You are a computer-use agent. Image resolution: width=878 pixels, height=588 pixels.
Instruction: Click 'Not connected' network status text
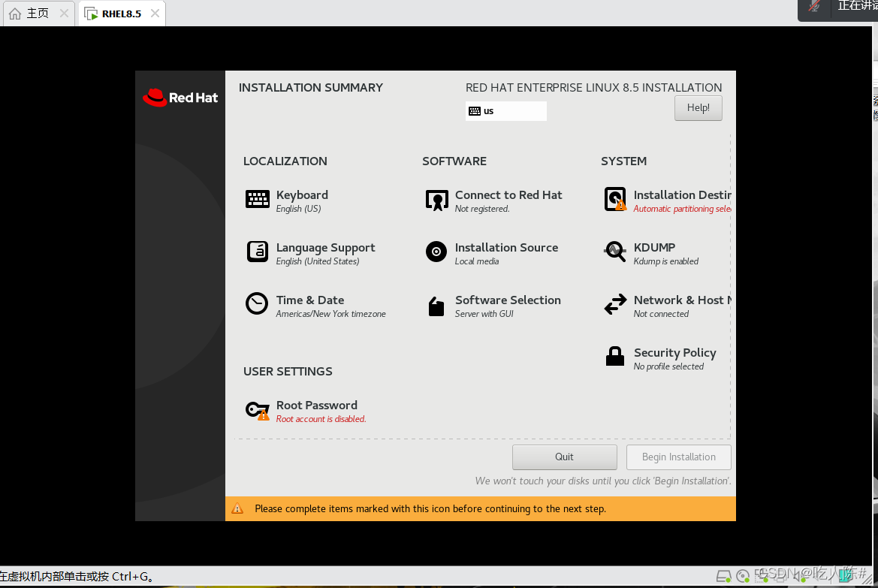[x=661, y=314]
